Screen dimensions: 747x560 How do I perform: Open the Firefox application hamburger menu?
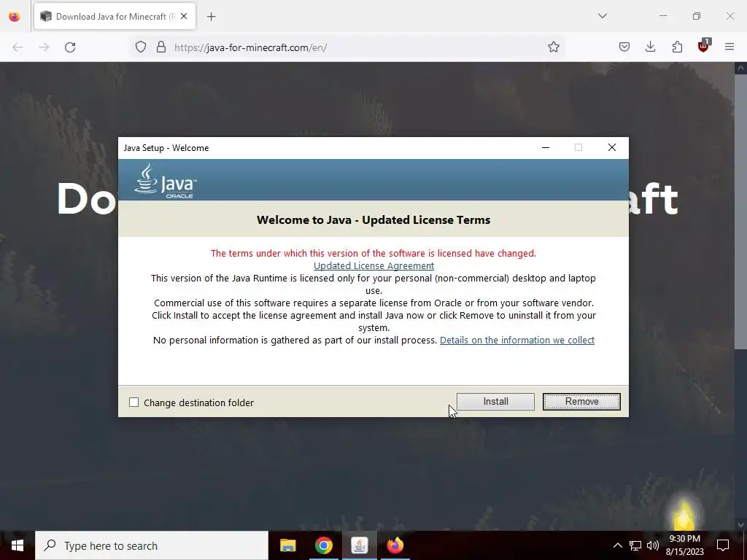tap(729, 47)
